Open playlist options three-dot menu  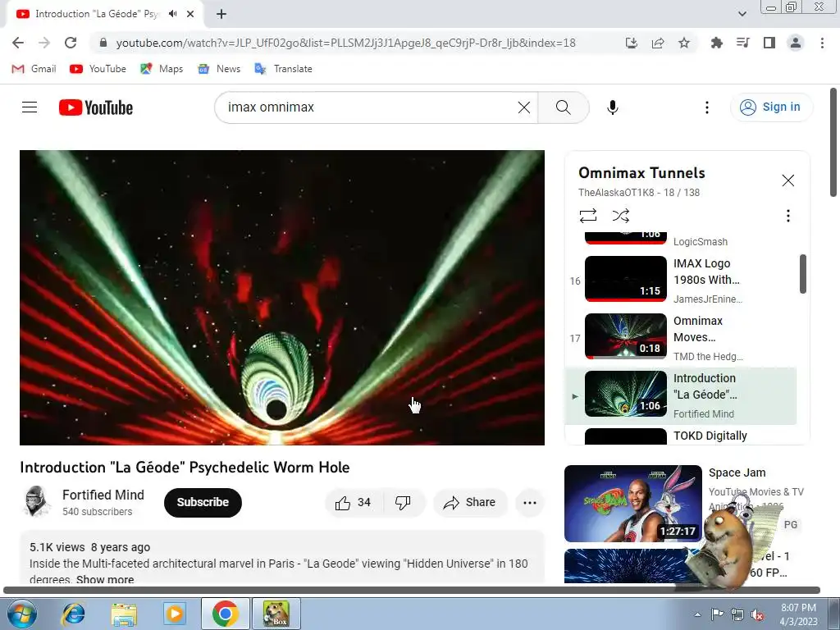(x=787, y=216)
